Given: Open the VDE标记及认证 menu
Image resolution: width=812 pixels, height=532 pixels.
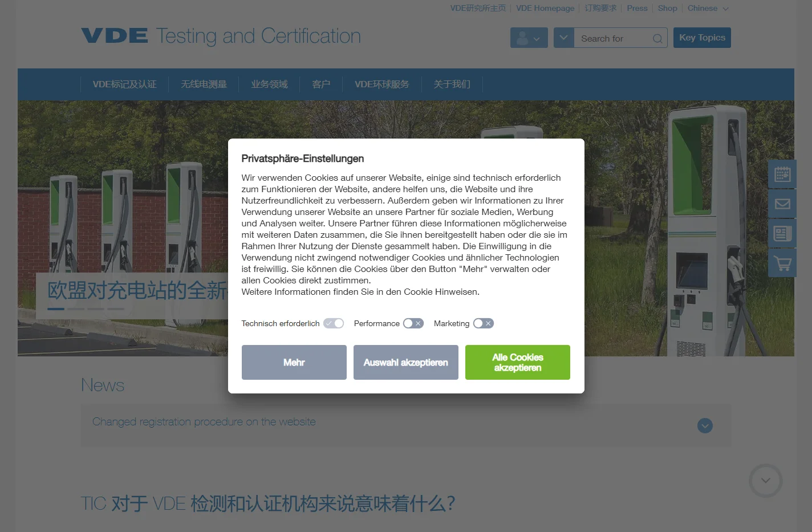Looking at the screenshot, I should (124, 84).
